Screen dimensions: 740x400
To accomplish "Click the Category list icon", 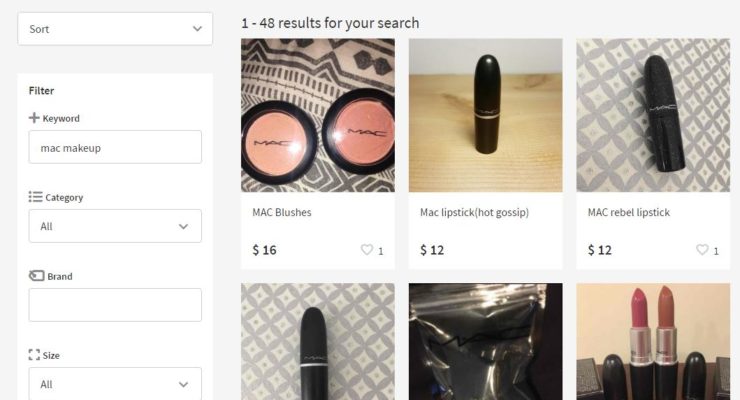I will point(35,197).
